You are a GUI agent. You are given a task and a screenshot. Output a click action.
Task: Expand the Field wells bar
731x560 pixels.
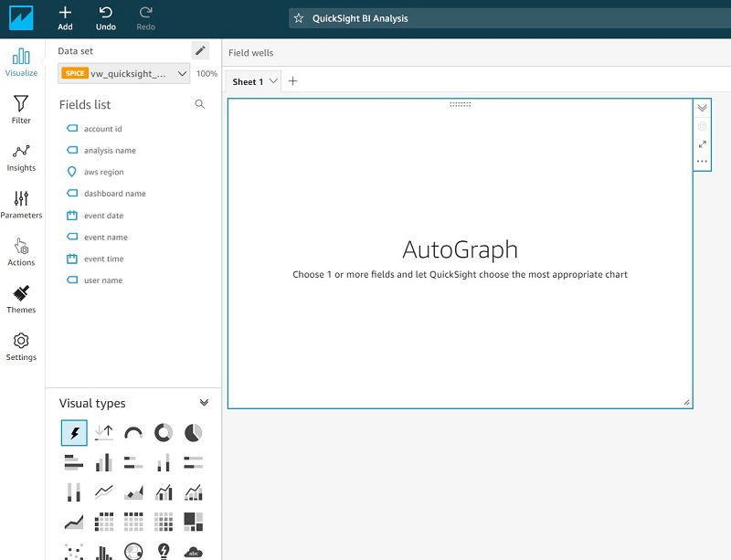point(477,53)
